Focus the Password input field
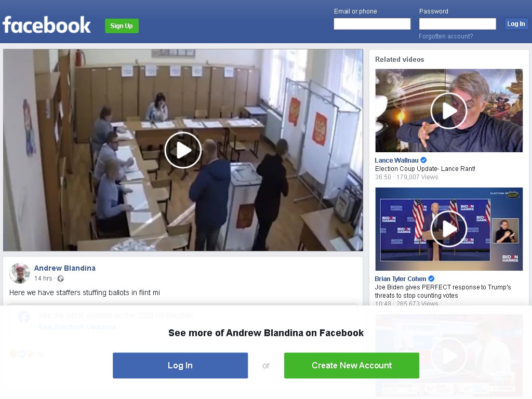 pyautogui.click(x=457, y=24)
